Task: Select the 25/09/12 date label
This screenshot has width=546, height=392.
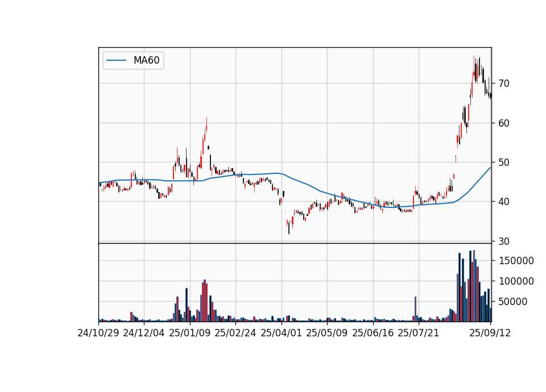Action: (x=490, y=333)
